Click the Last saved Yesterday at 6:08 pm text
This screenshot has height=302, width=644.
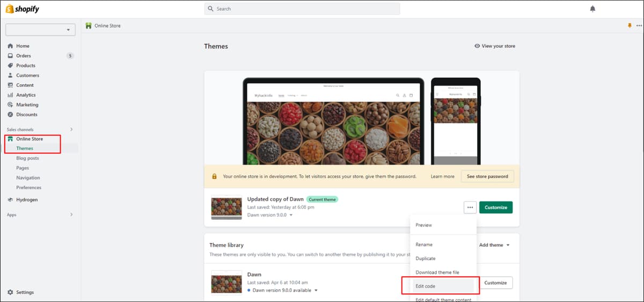(x=281, y=207)
